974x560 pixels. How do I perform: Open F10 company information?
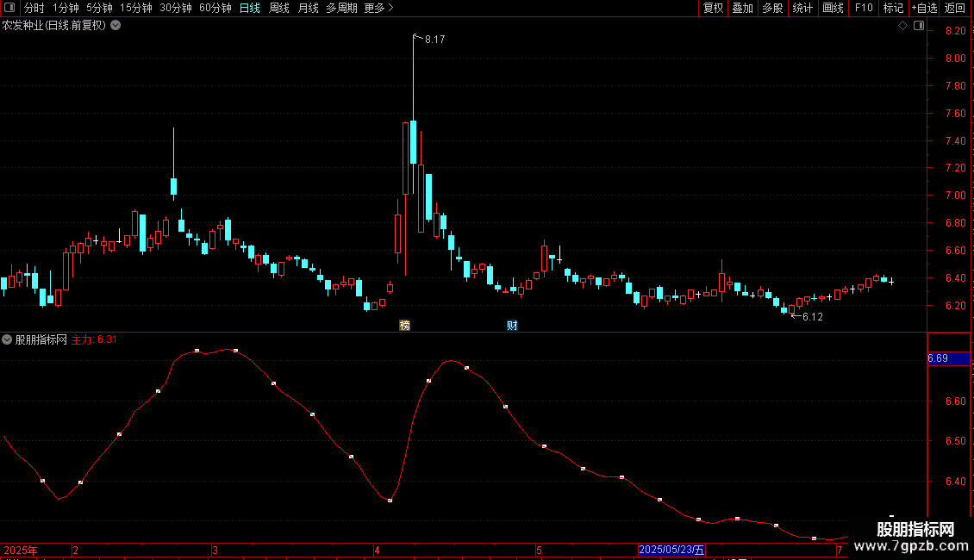864,8
